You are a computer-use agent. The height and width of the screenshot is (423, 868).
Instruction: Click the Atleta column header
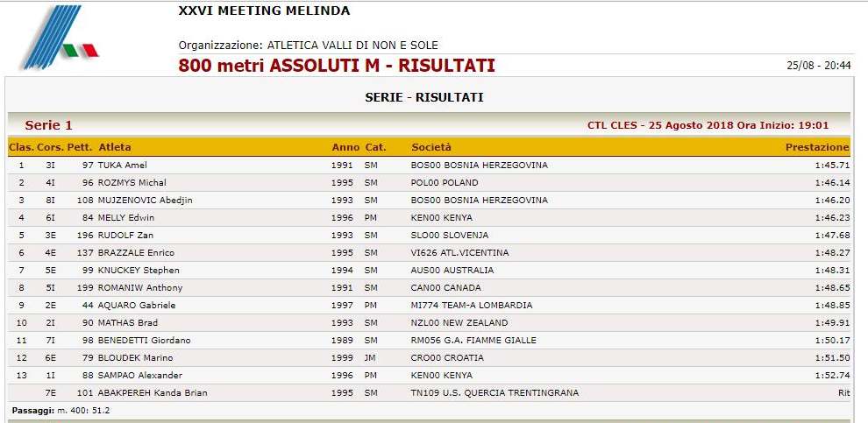[115, 147]
